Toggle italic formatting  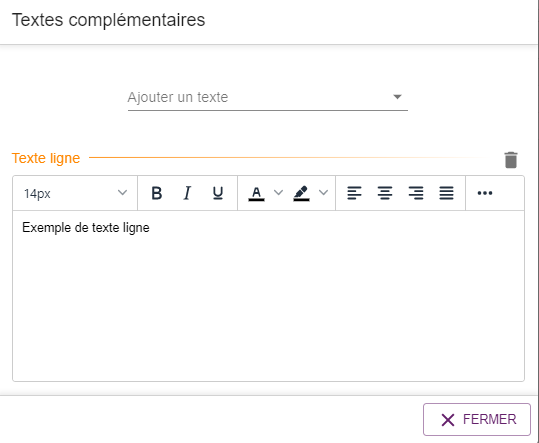point(187,193)
